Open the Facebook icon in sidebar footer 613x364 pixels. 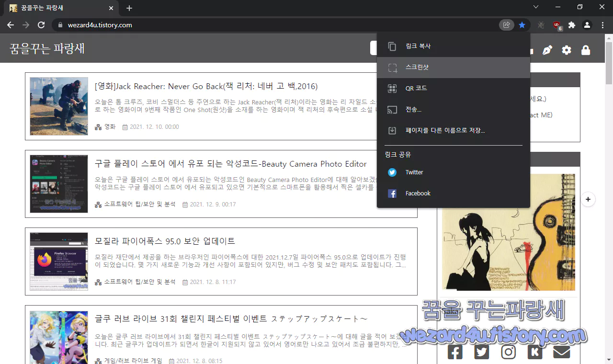click(455, 352)
